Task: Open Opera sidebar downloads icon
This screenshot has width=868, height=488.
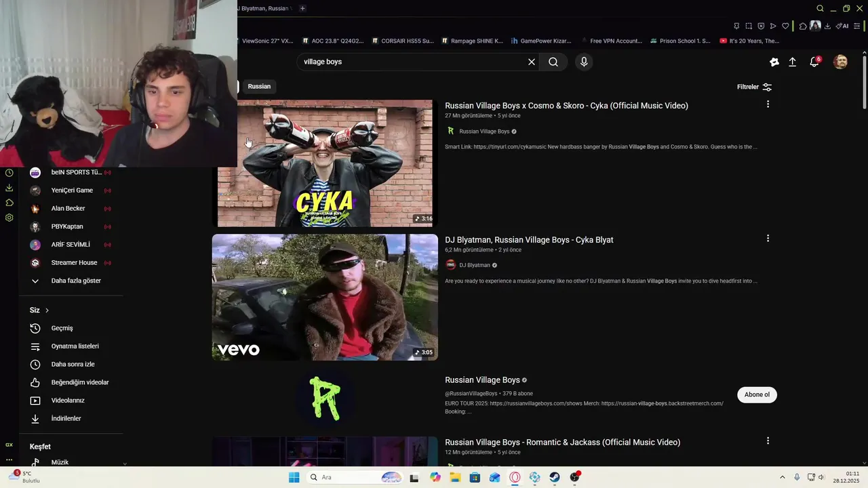Action: pos(9,188)
